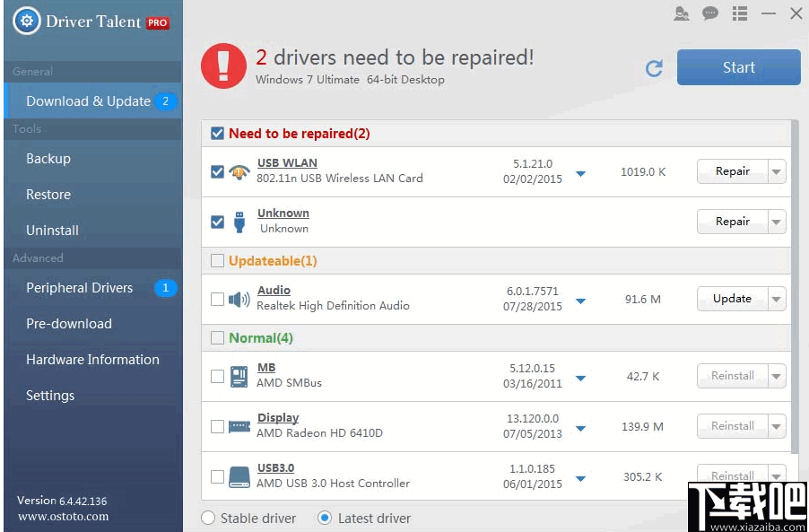The image size is (809, 532).
Task: Click the refresh rescan icon
Action: click(655, 67)
